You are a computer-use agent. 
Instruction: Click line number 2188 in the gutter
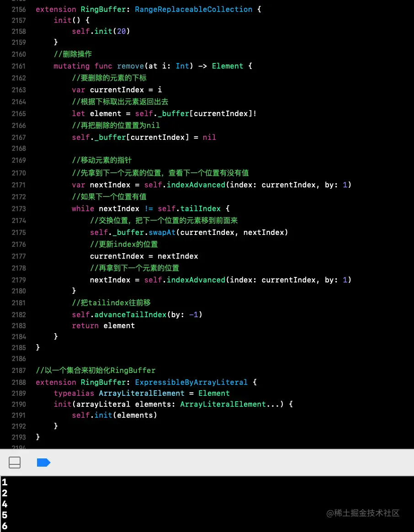click(19, 383)
